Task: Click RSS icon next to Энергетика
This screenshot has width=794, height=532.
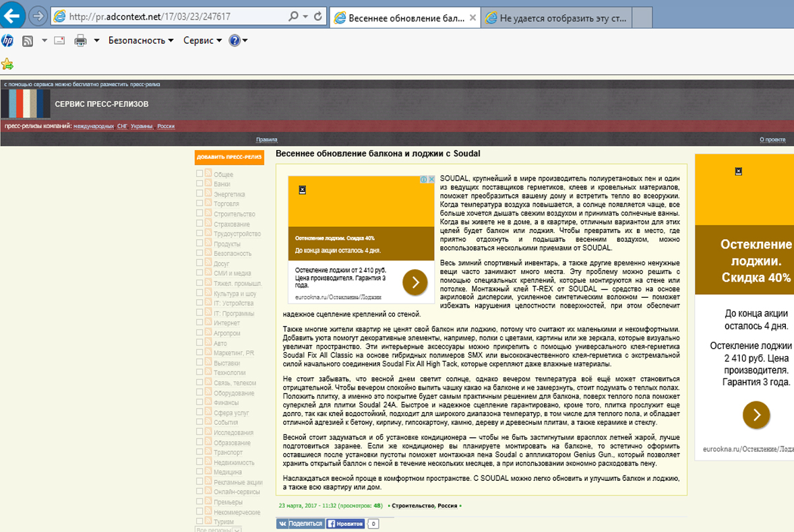Action: pyautogui.click(x=208, y=193)
